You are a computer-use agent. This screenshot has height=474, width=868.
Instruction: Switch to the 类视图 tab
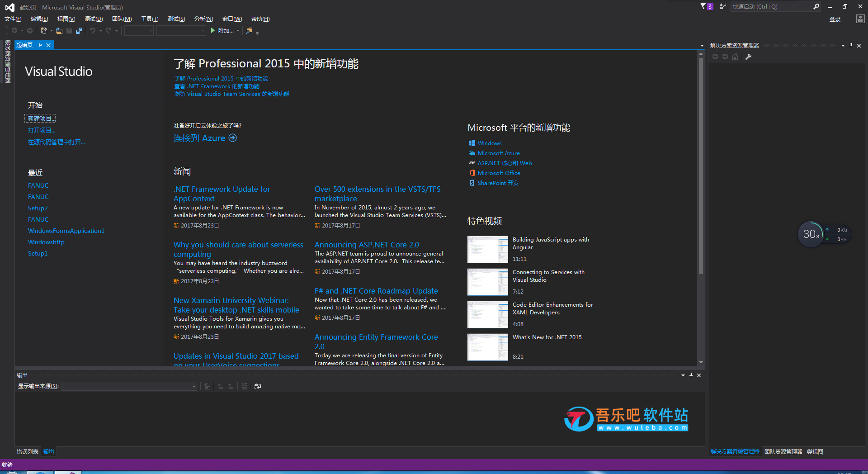[x=815, y=451]
